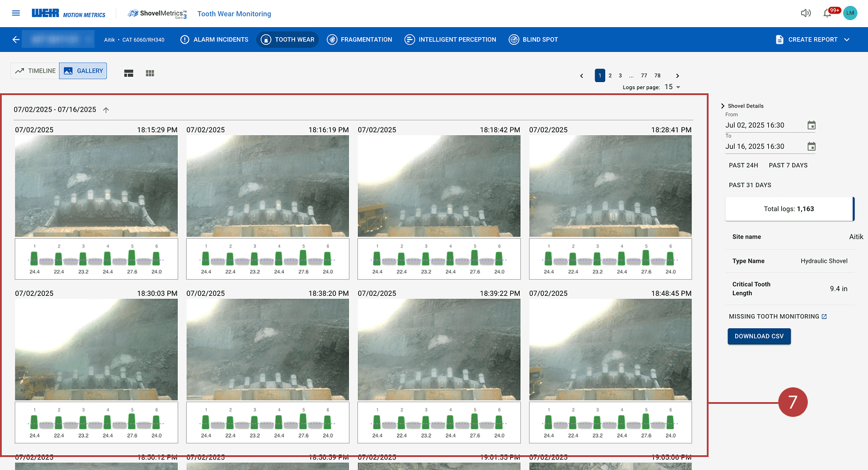Filter logs to Past 31 Days
This screenshot has height=470, width=868.
click(x=750, y=185)
